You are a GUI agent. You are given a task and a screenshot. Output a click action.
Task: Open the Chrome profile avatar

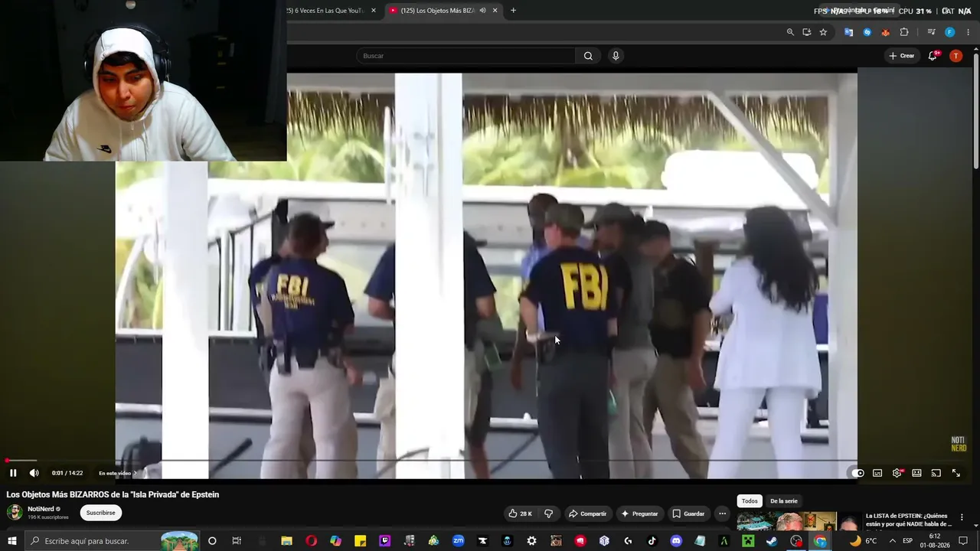[x=949, y=32]
